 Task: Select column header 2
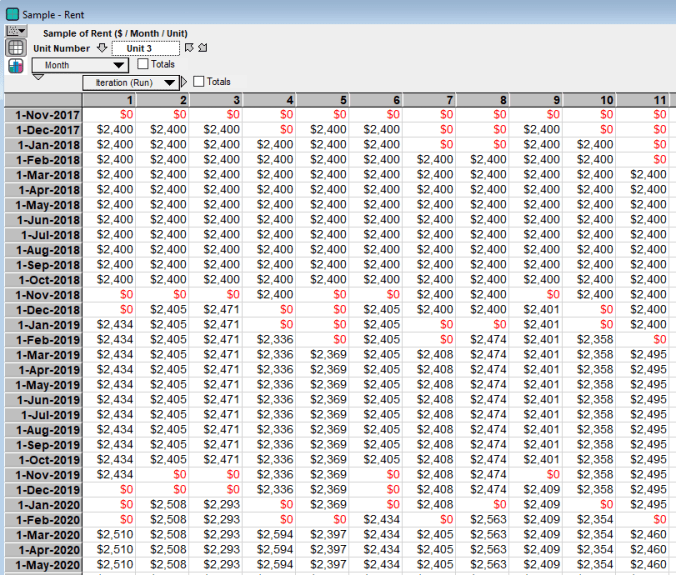pyautogui.click(x=163, y=100)
